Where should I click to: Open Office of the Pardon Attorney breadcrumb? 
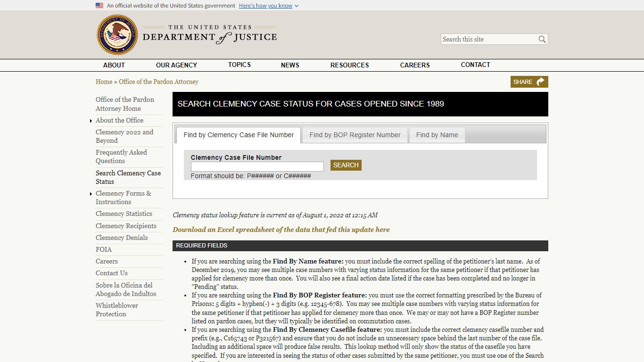coord(158,82)
